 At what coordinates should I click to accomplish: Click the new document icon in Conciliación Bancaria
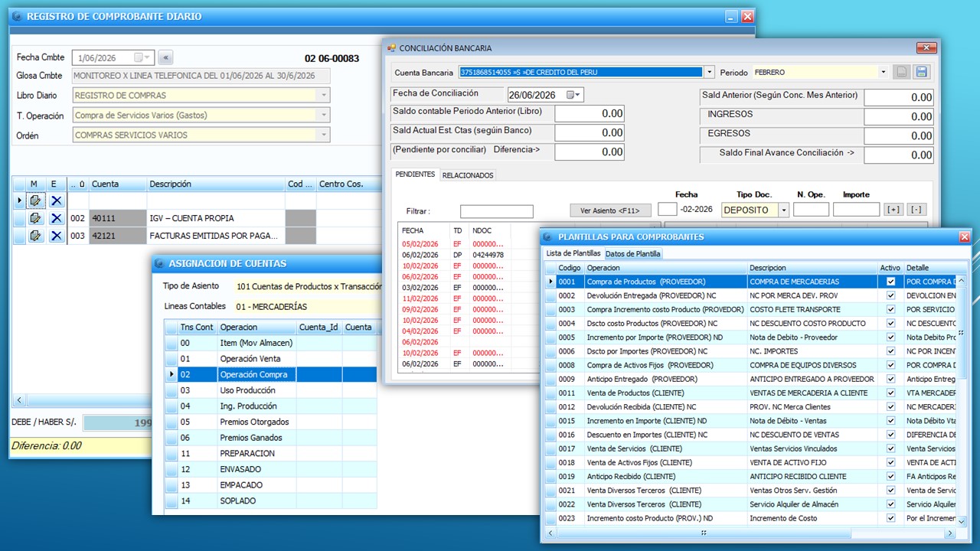pos(903,72)
